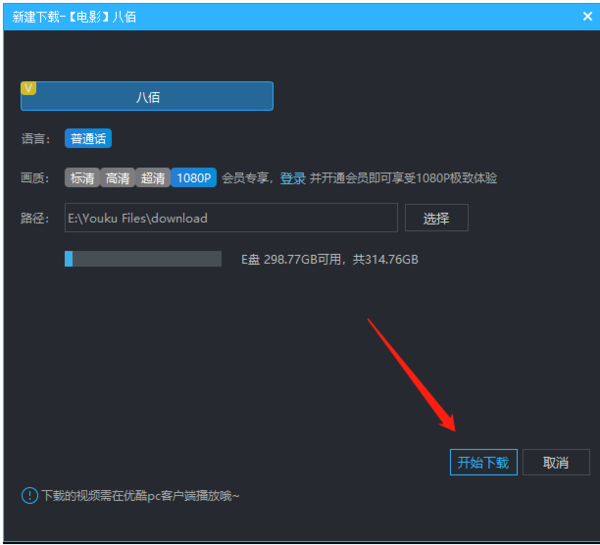Viewport: 600px width, 545px height.
Task: Open the 登录 login link
Action: coord(293,178)
